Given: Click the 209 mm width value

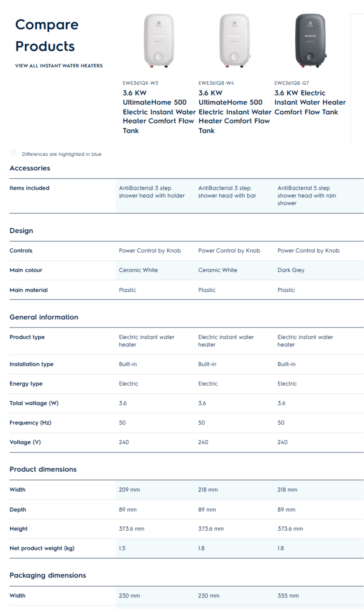Looking at the screenshot, I should [x=130, y=490].
